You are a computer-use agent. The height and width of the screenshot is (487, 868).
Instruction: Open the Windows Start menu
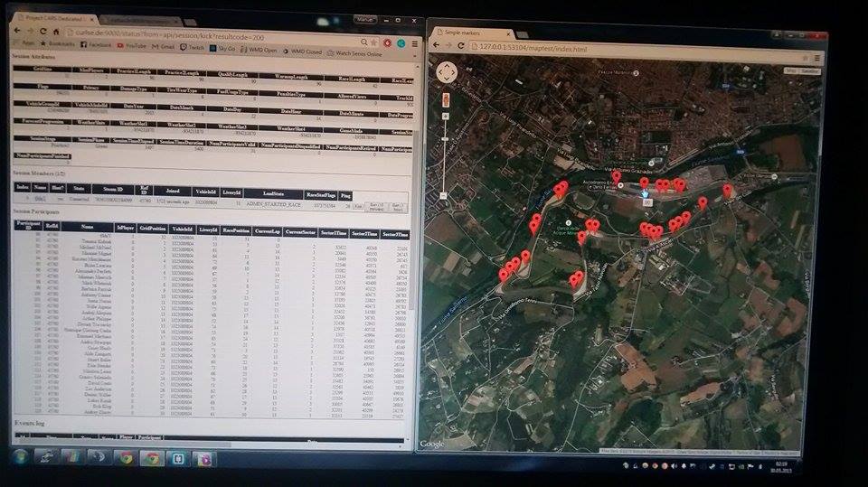(20, 458)
